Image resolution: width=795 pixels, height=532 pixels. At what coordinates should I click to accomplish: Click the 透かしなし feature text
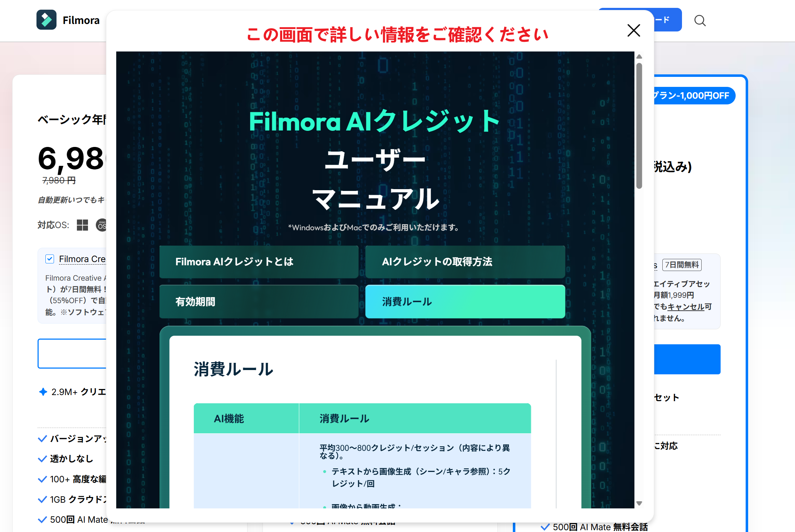coord(72,459)
